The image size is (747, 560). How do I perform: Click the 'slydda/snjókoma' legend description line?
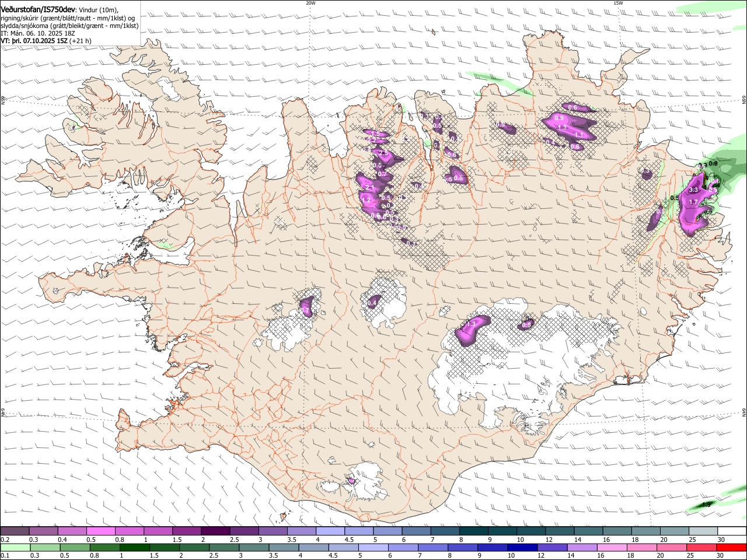69,26
